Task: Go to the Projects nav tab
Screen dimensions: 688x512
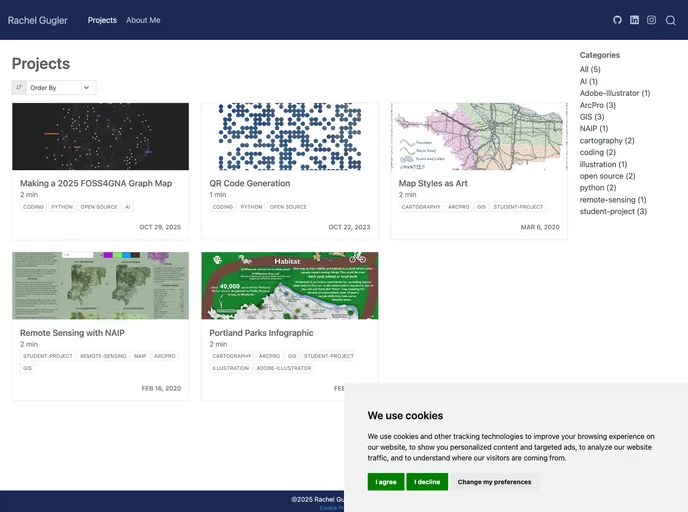Action: point(102,20)
